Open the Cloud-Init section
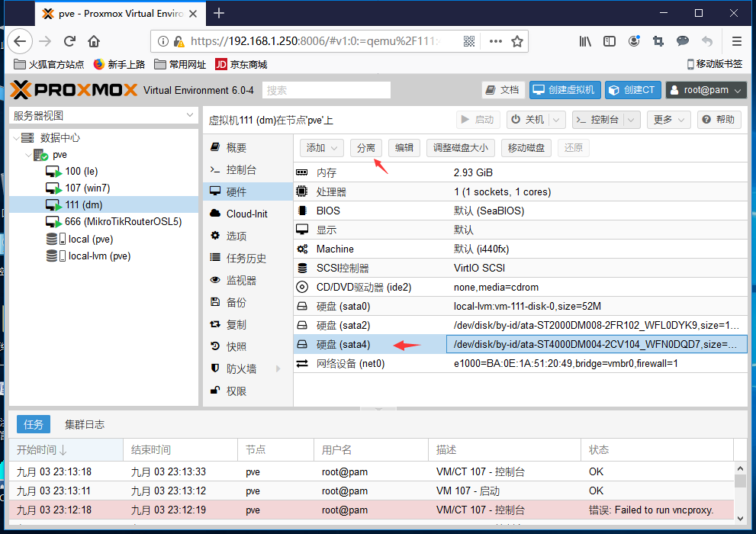Image resolution: width=756 pixels, height=534 pixels. (248, 214)
